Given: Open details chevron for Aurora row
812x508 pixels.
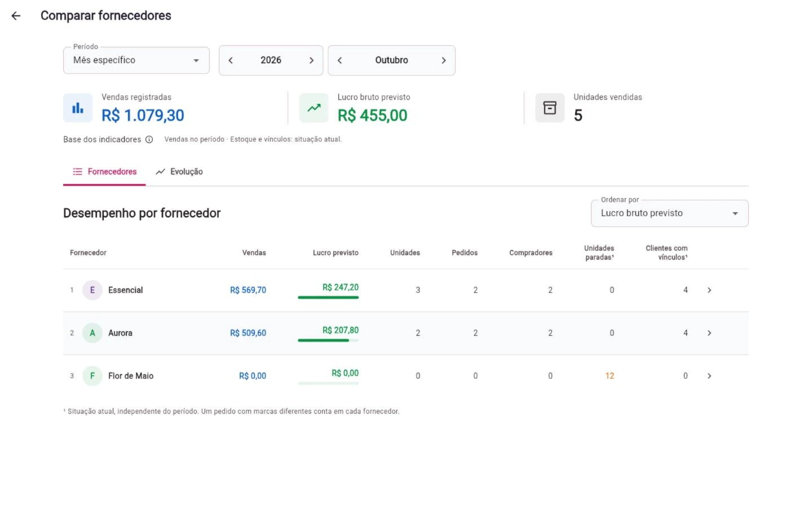Looking at the screenshot, I should pyautogui.click(x=709, y=333).
